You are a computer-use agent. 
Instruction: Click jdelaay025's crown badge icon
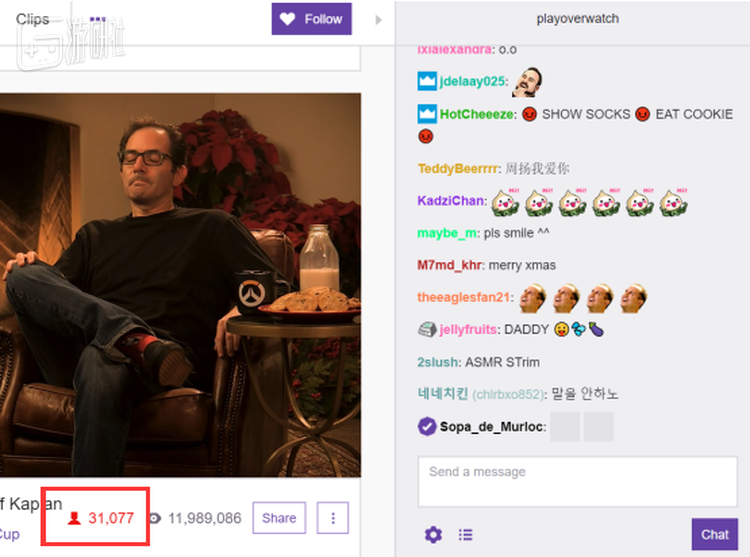(427, 81)
